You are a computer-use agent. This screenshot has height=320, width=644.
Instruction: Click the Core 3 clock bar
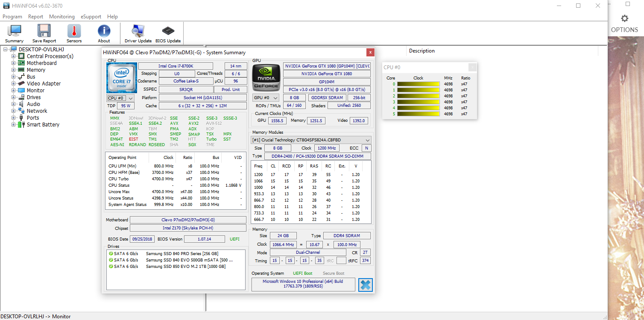click(x=419, y=102)
